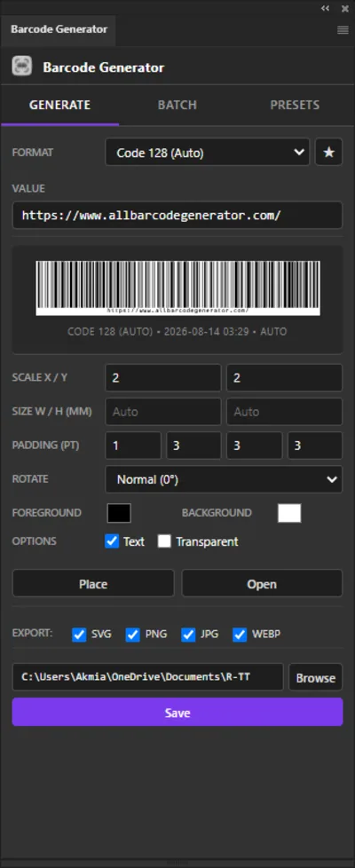The height and width of the screenshot is (868, 355).
Task: Uncheck the Text option checkbox
Action: coord(112,541)
